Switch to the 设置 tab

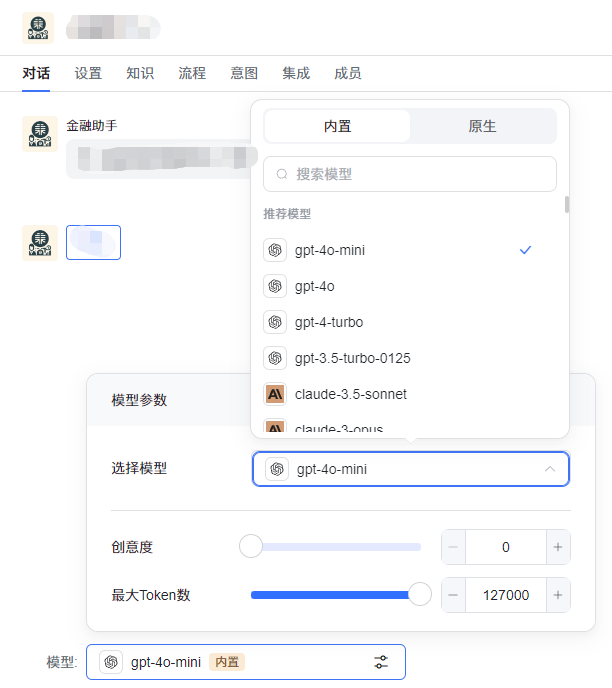pyautogui.click(x=88, y=73)
